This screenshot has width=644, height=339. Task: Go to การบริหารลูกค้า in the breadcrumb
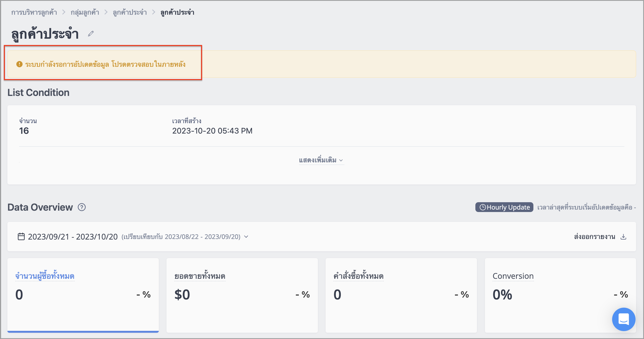34,12
